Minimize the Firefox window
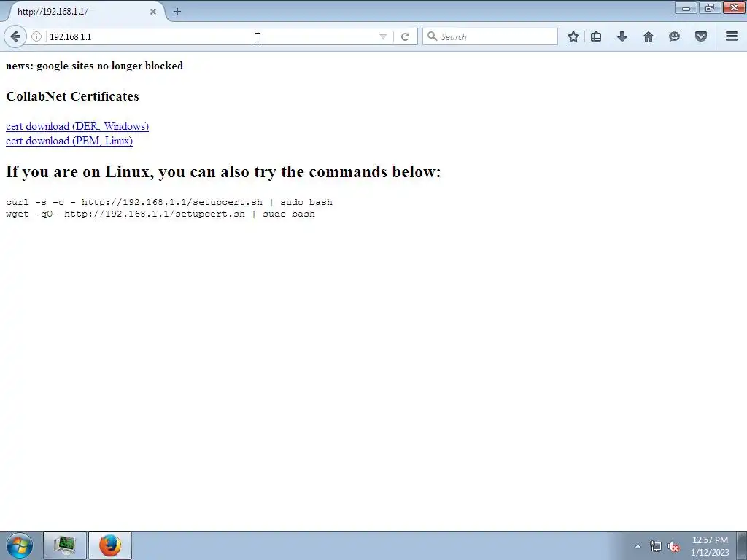Screen dimensions: 747x560 (x=686, y=7)
